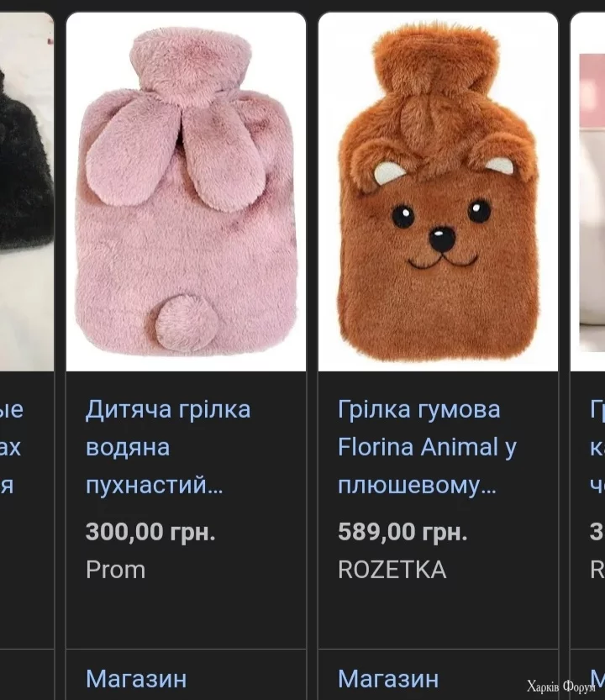Click the 589,00 грн. price

click(402, 532)
